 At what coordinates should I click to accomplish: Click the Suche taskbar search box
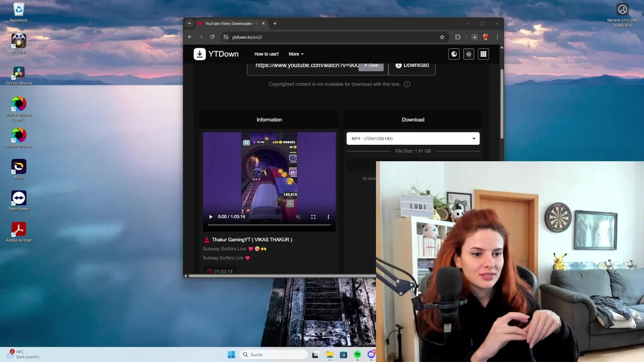[274, 354]
